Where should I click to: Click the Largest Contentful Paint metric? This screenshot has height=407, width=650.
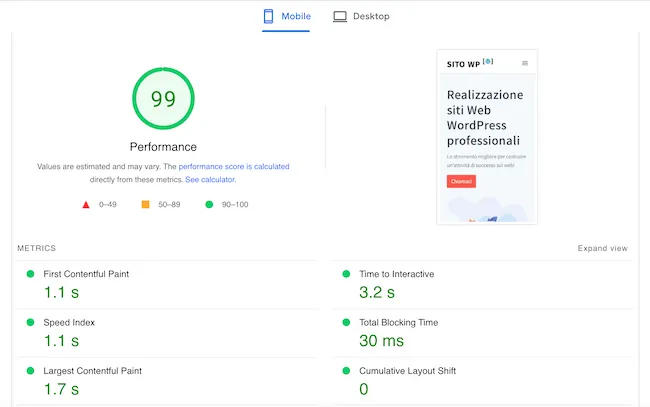[x=92, y=371]
